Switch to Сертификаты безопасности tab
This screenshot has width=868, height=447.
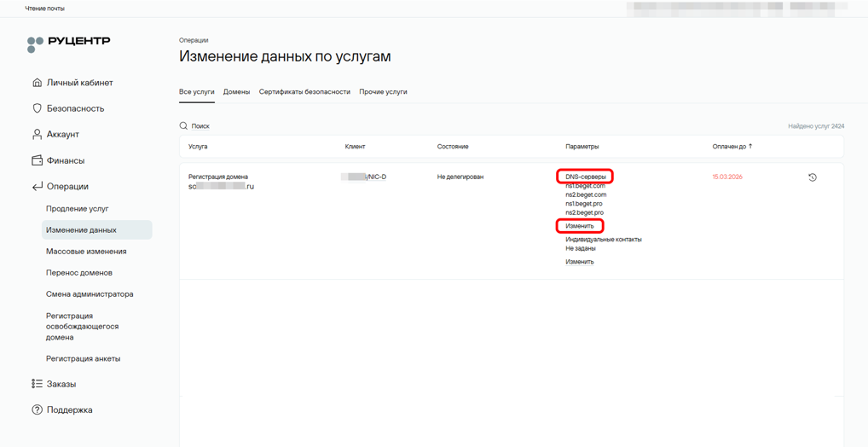304,92
